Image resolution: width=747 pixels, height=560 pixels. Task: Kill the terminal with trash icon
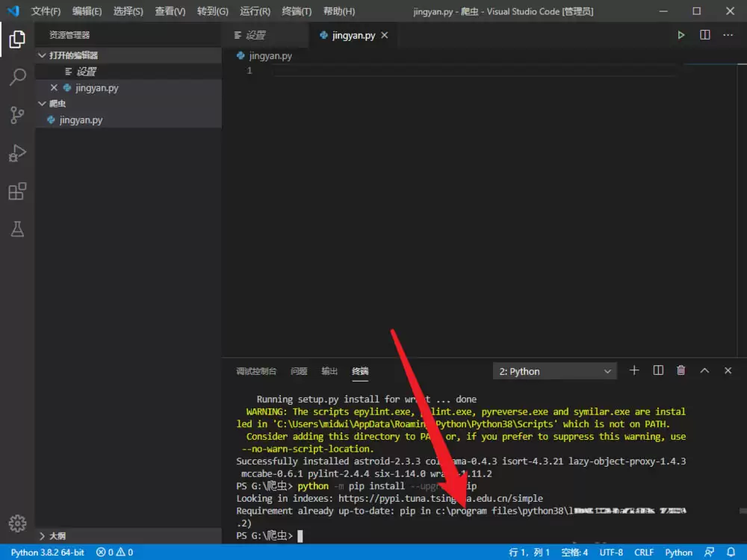pos(681,370)
